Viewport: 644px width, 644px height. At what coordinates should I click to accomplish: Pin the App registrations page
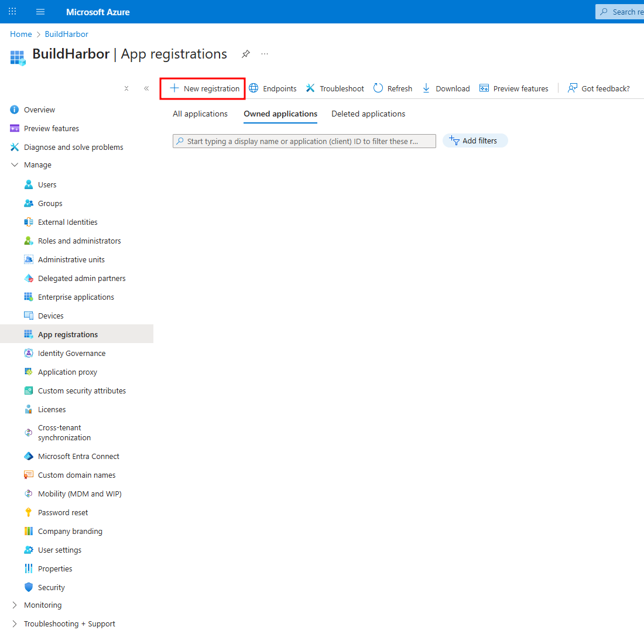click(246, 54)
